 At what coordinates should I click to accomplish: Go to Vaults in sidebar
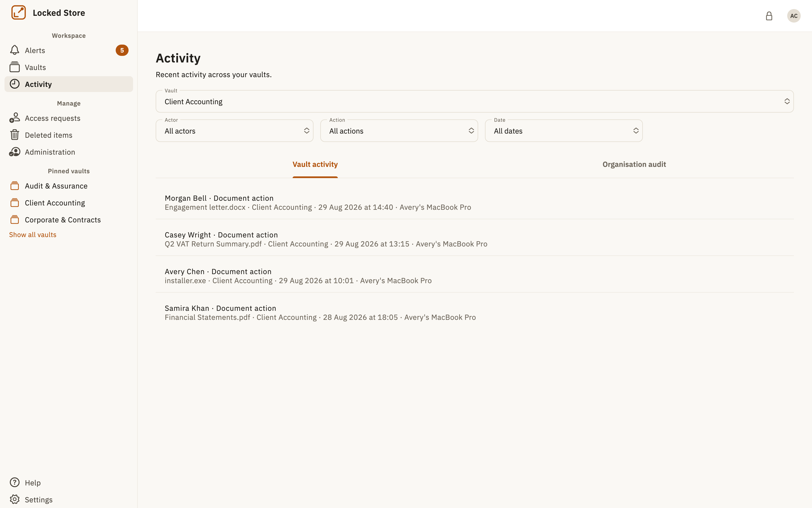pyautogui.click(x=69, y=67)
